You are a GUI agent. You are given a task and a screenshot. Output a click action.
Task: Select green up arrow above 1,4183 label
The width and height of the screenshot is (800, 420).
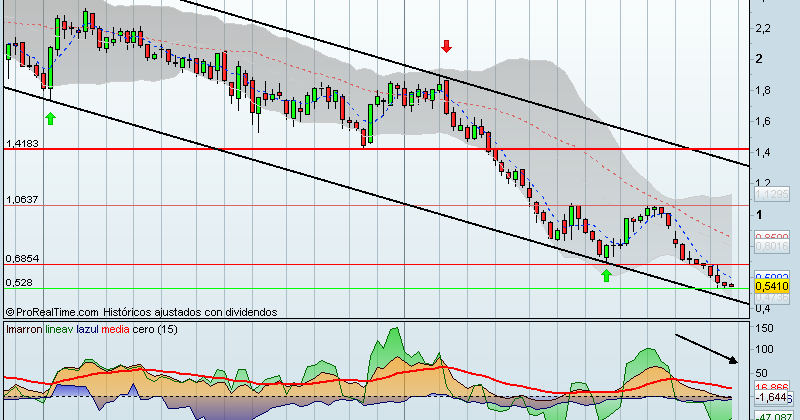[x=50, y=119]
